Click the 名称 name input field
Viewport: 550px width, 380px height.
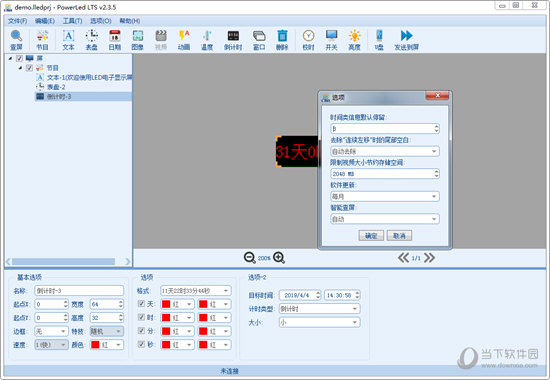(x=79, y=291)
